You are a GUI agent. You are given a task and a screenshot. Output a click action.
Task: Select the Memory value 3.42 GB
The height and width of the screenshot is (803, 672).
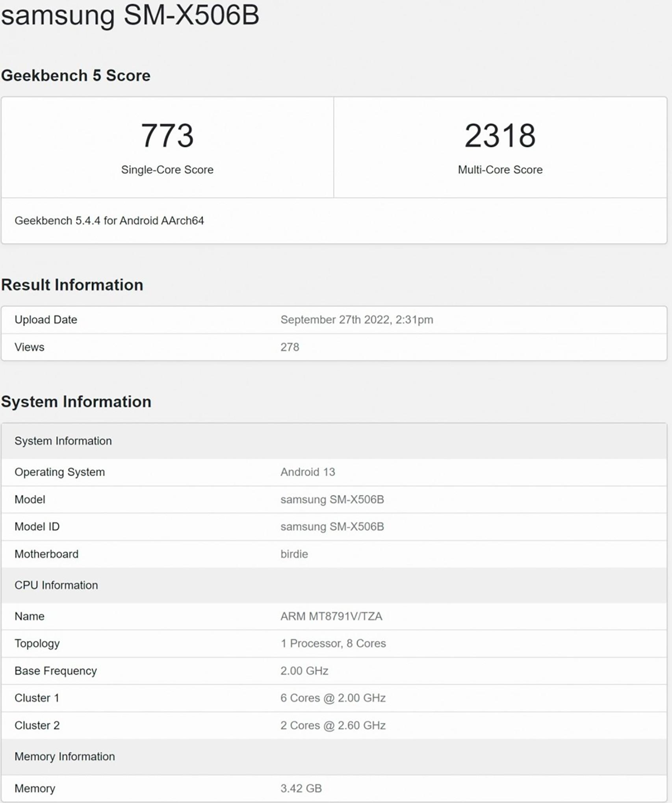pyautogui.click(x=301, y=788)
